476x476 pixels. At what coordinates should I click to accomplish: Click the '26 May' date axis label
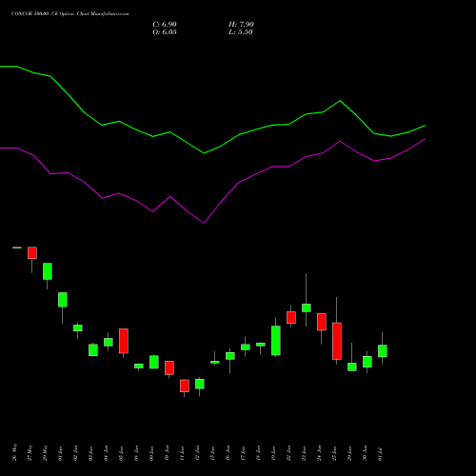pyautogui.click(x=14, y=452)
